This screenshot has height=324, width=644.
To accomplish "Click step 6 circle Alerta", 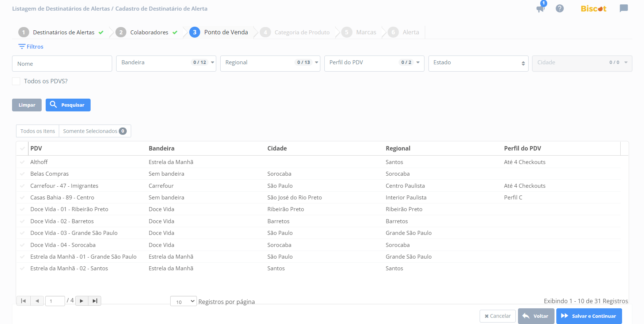I will [393, 32].
